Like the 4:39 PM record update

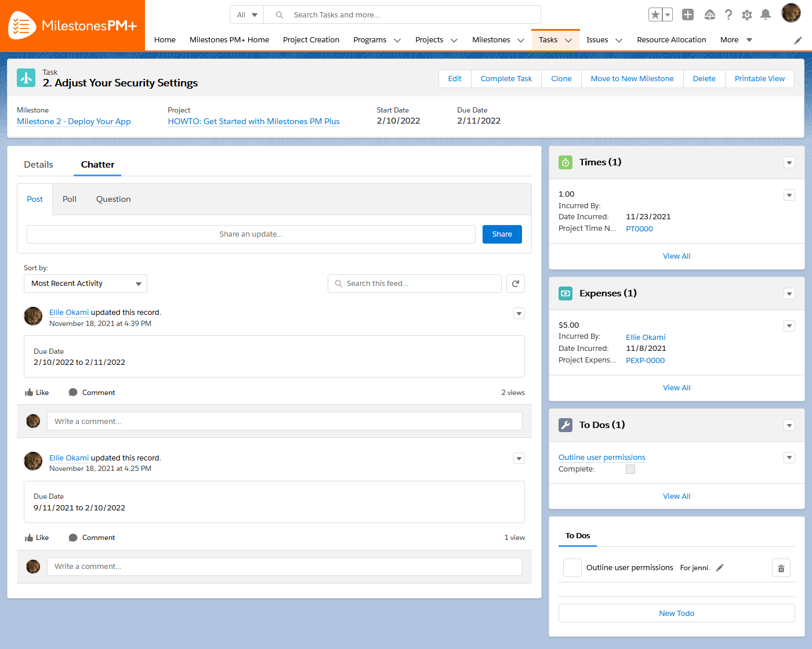coord(37,393)
